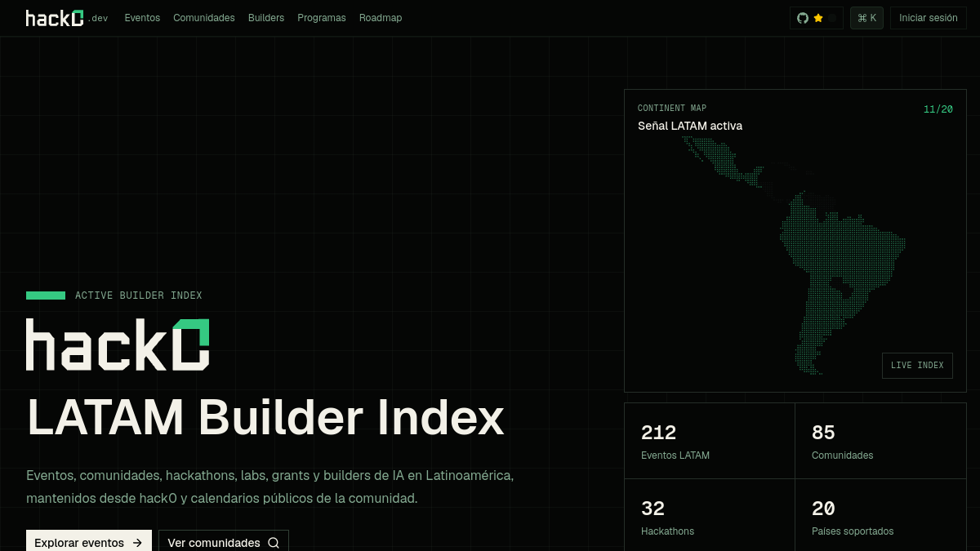Screen dimensions: 980x551
Task: Click the 'ACTIVE BUILDER INDEX' label
Action: pos(139,295)
